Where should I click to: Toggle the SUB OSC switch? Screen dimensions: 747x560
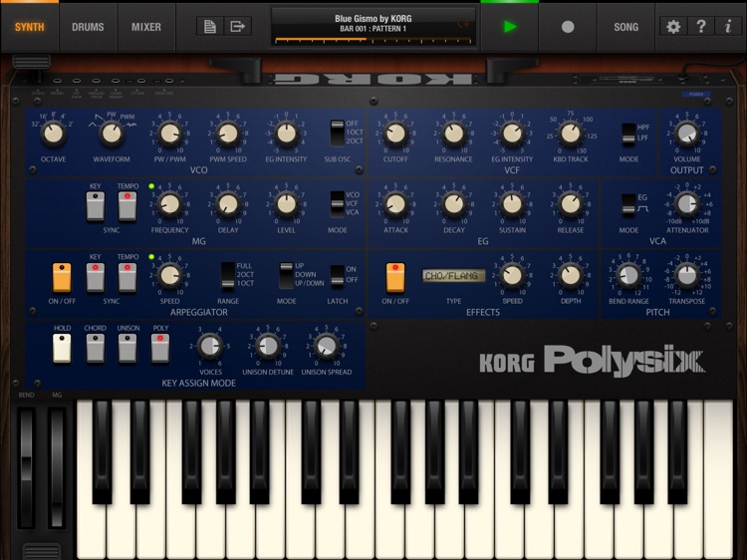click(x=338, y=133)
